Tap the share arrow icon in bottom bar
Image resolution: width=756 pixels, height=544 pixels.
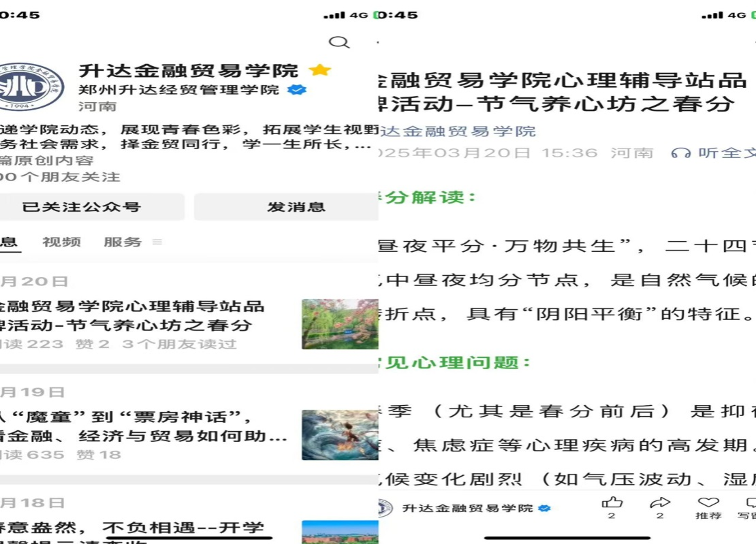pos(659,503)
